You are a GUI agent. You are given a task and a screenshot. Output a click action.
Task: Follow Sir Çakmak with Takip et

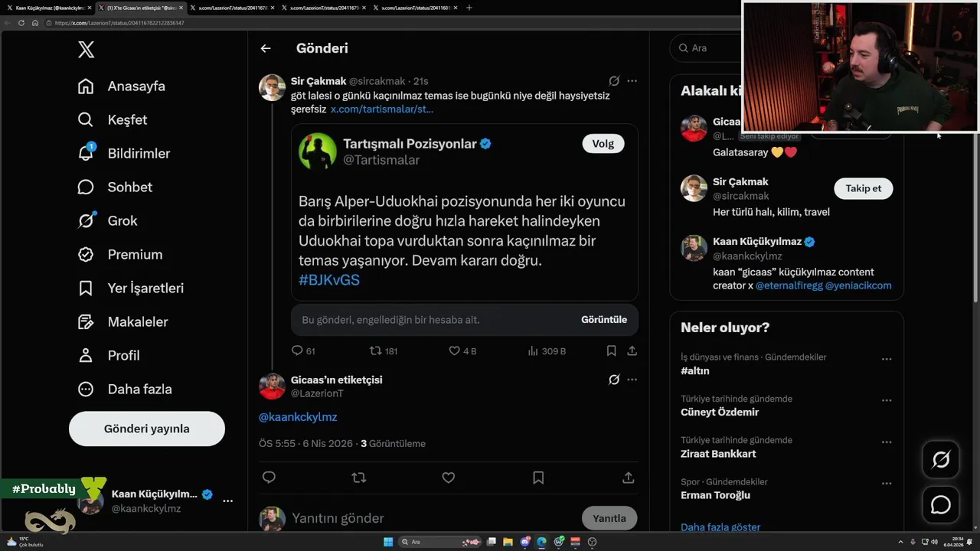[x=864, y=188]
